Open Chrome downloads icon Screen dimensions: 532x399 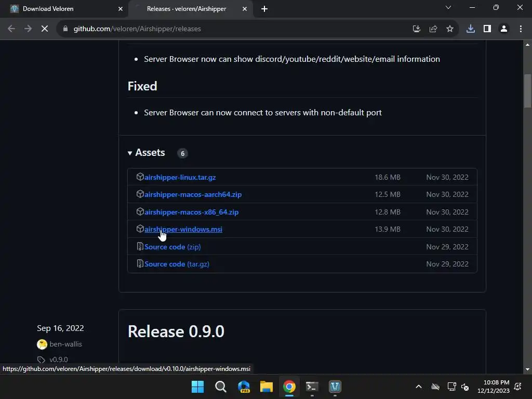click(471, 29)
